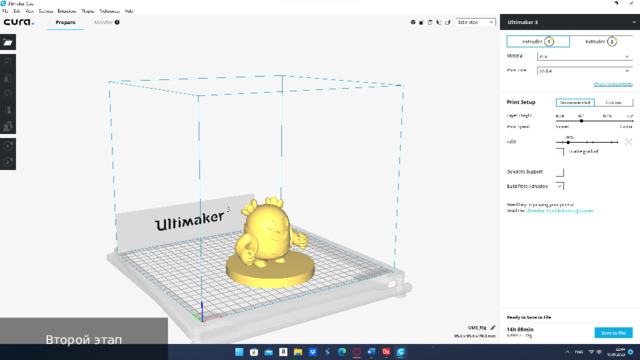This screenshot has width=640, height=360.
Task: Enable gradual infill checkbox
Action: [x=560, y=152]
